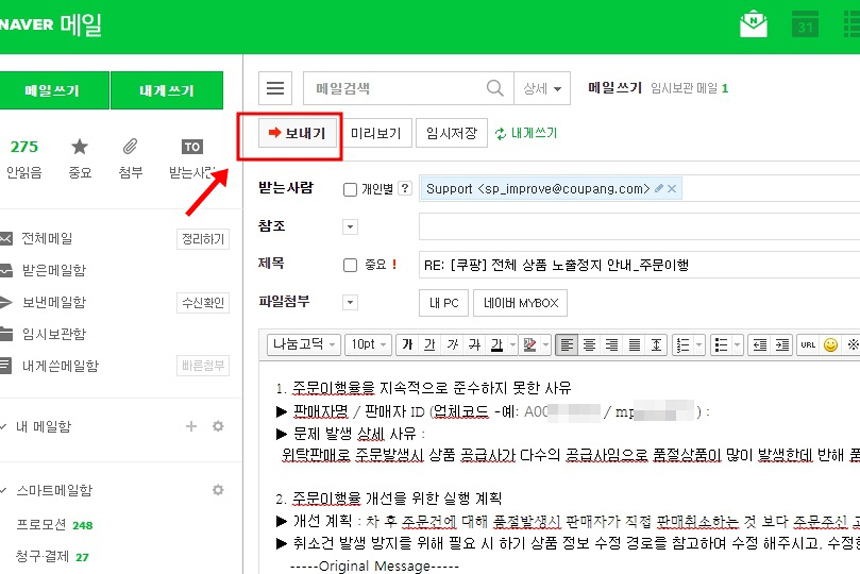This screenshot has width=860, height=574.
Task: Open 보낸메일함 sent folder
Action: coord(54,302)
